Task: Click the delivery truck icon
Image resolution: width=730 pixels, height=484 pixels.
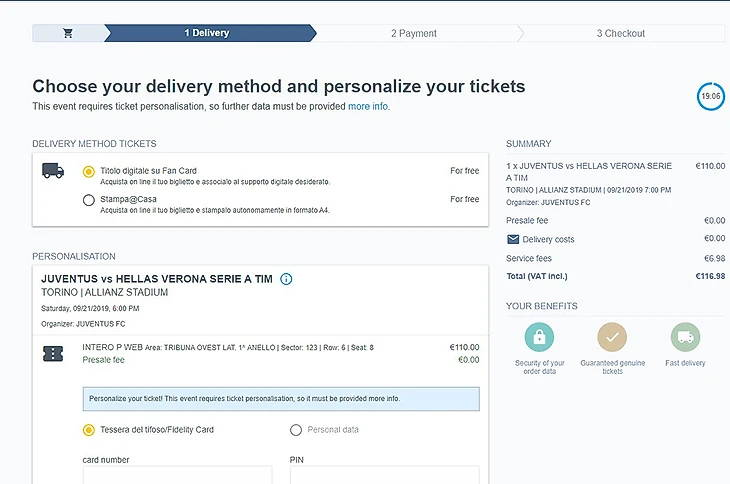Action: 53,171
